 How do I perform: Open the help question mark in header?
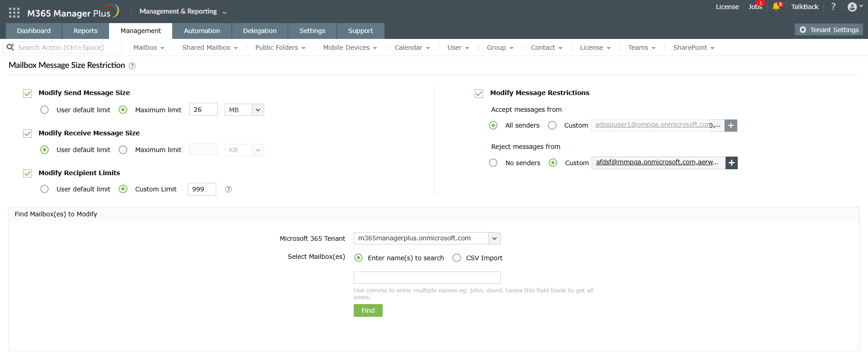coord(833,6)
